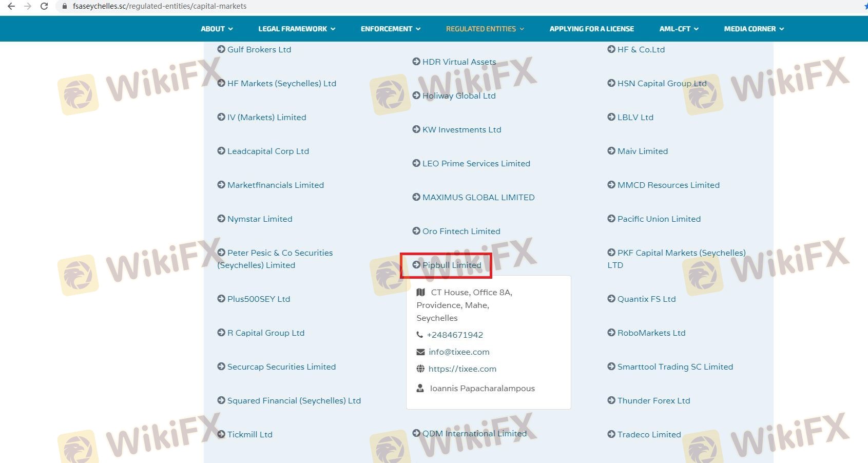Click the arrow icon beside Tradeco Limited
This screenshot has height=463, width=868.
coord(611,434)
